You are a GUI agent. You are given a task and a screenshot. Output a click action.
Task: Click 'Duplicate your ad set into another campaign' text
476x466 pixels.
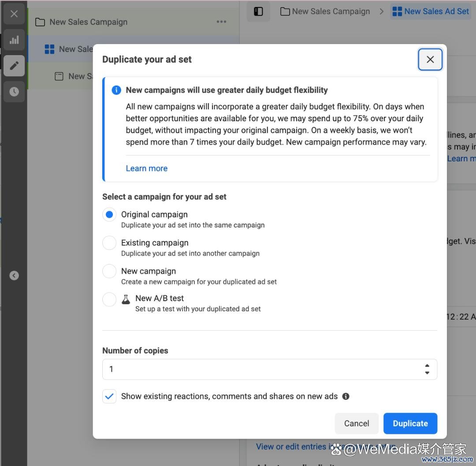[x=190, y=254]
